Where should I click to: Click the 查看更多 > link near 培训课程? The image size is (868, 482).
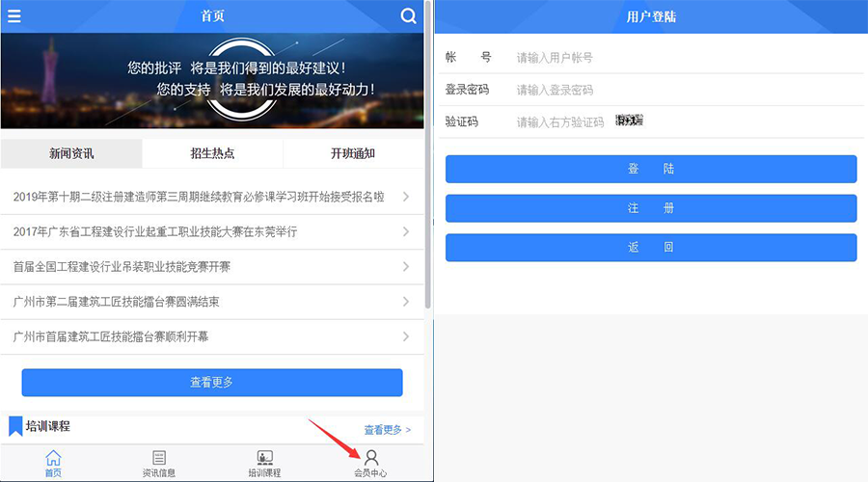pyautogui.click(x=388, y=429)
